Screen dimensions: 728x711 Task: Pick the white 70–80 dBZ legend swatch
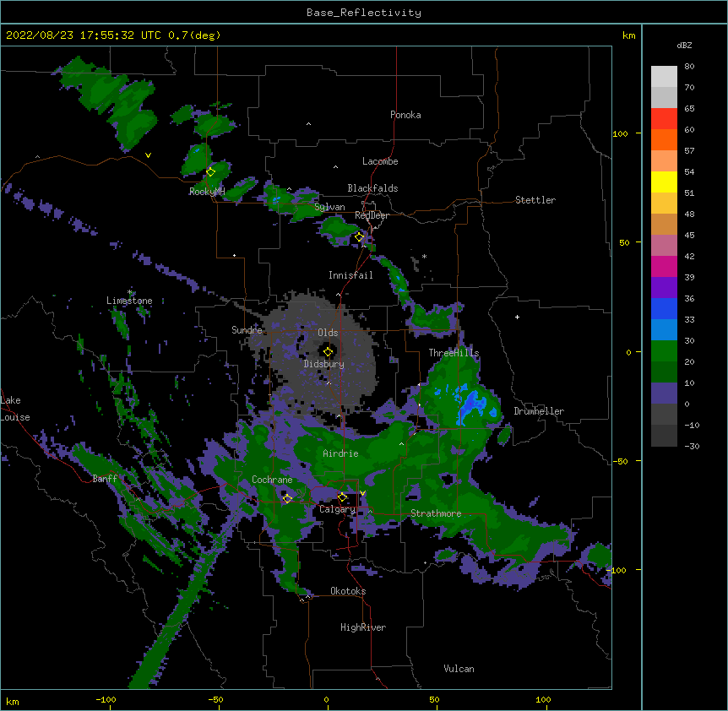point(664,77)
